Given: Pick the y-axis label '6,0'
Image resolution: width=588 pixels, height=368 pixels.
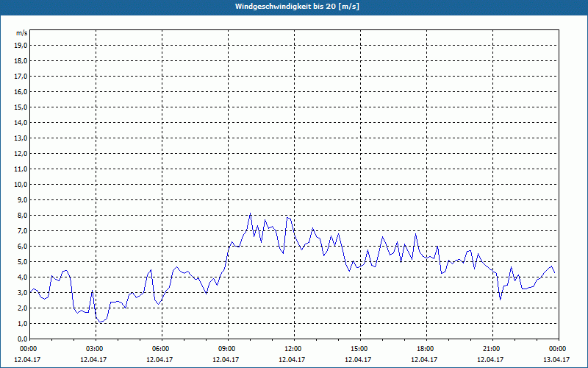Looking at the screenshot, I should pos(23,246).
